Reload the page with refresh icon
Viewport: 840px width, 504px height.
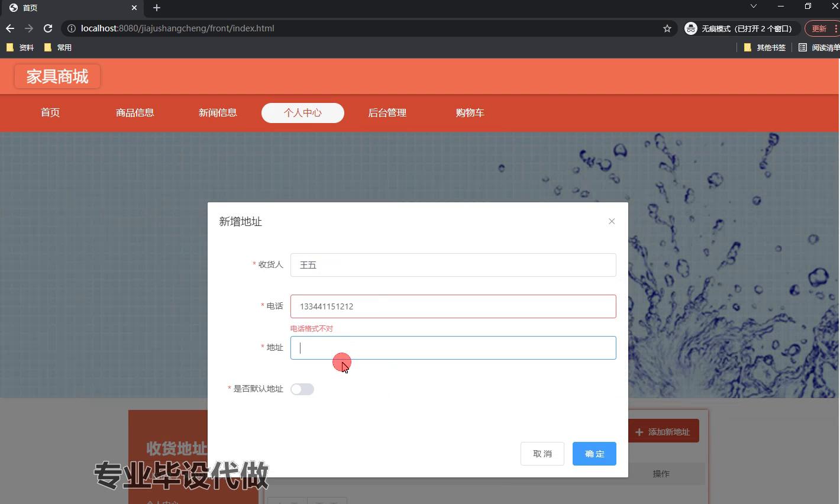click(48, 28)
